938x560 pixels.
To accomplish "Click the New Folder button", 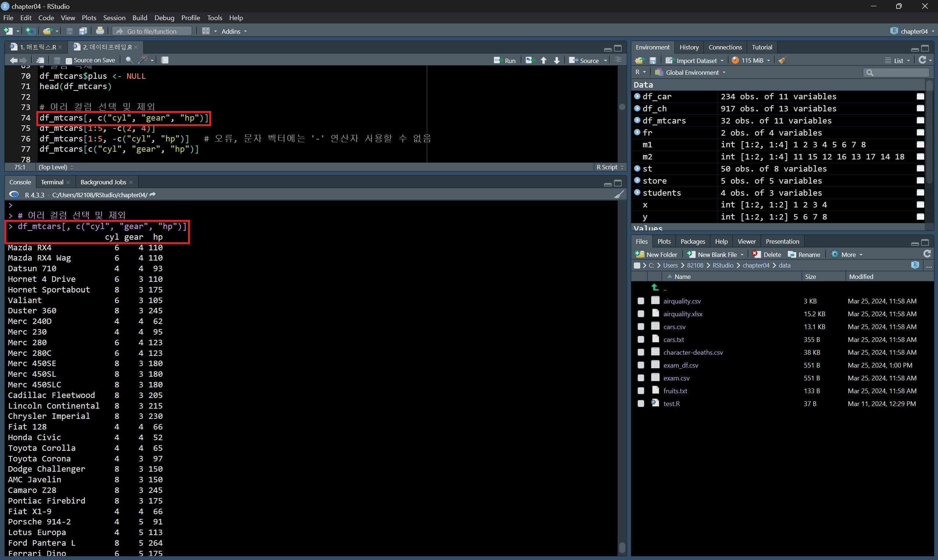I will [x=656, y=254].
